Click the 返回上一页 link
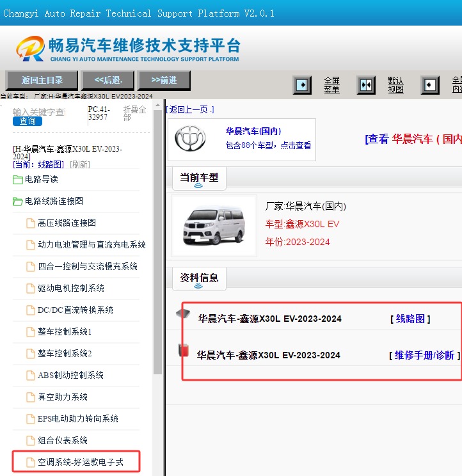The height and width of the screenshot is (476, 462). pos(191,109)
